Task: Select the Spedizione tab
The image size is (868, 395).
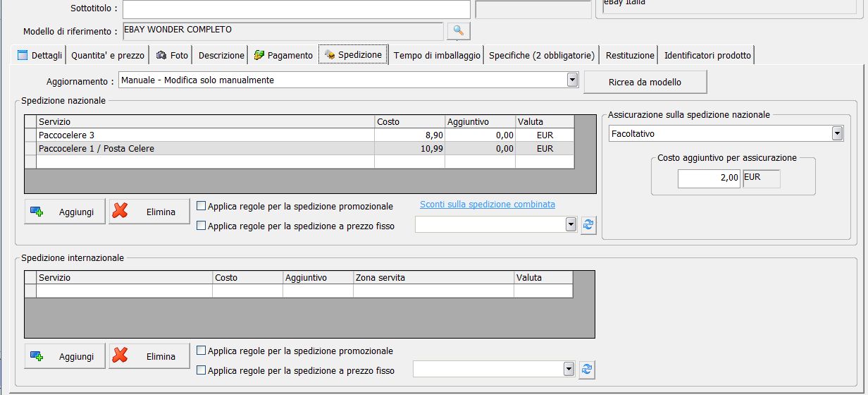Action: click(x=353, y=54)
